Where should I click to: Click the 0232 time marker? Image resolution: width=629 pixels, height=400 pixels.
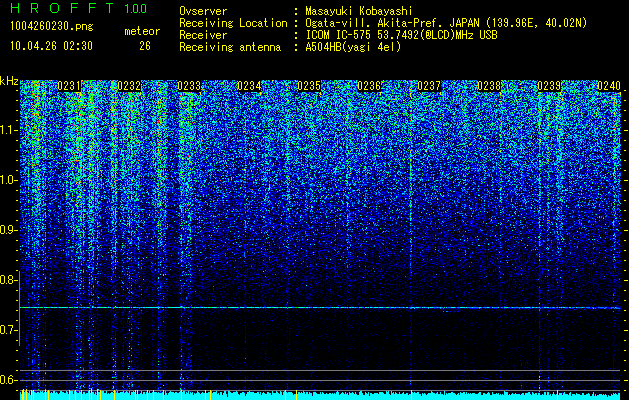[129, 86]
